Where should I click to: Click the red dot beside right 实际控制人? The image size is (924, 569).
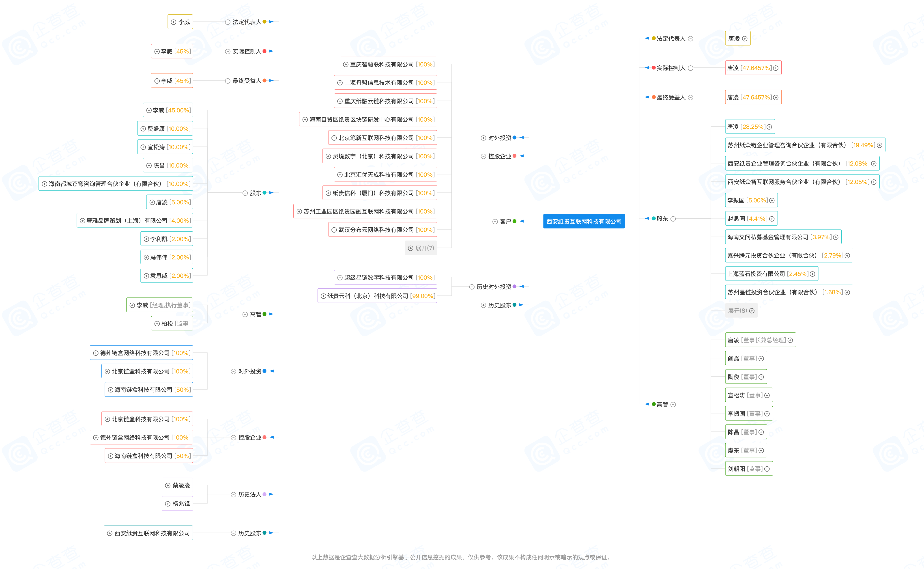pyautogui.click(x=654, y=68)
